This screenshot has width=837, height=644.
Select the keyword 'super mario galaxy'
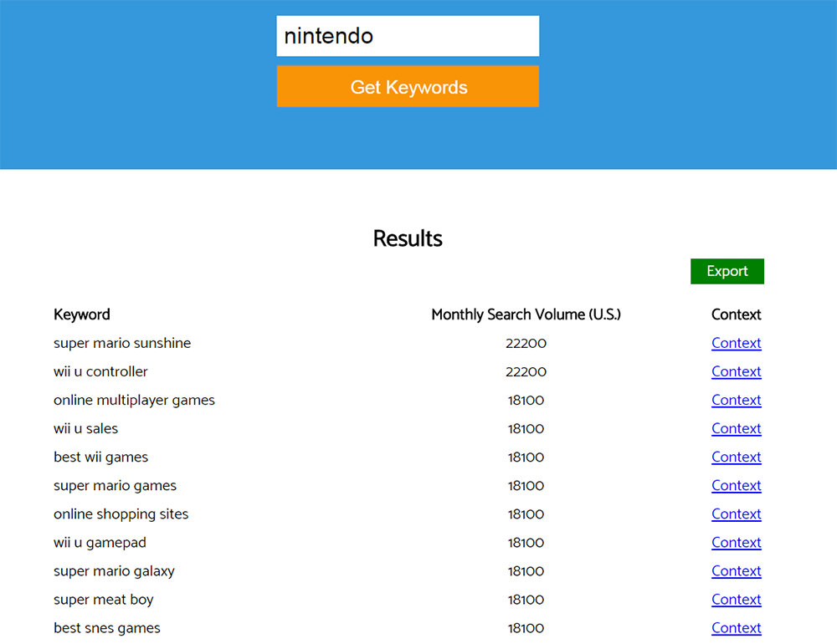click(114, 571)
